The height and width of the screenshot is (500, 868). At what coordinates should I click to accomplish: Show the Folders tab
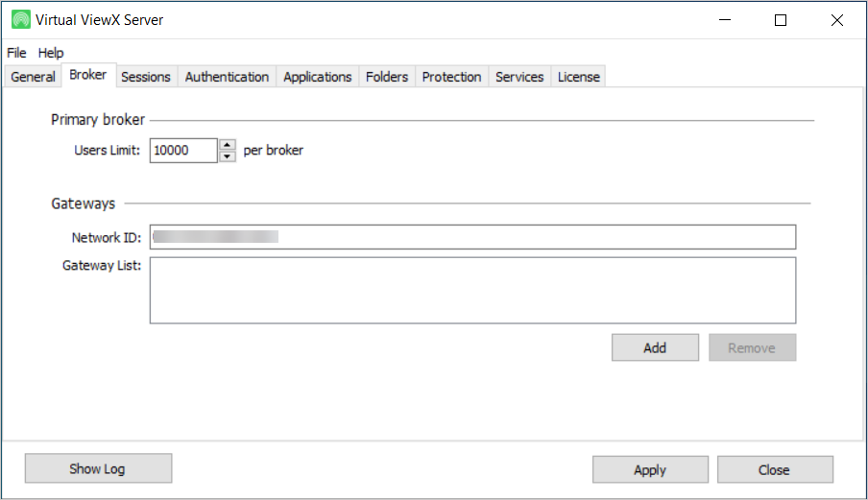click(387, 77)
